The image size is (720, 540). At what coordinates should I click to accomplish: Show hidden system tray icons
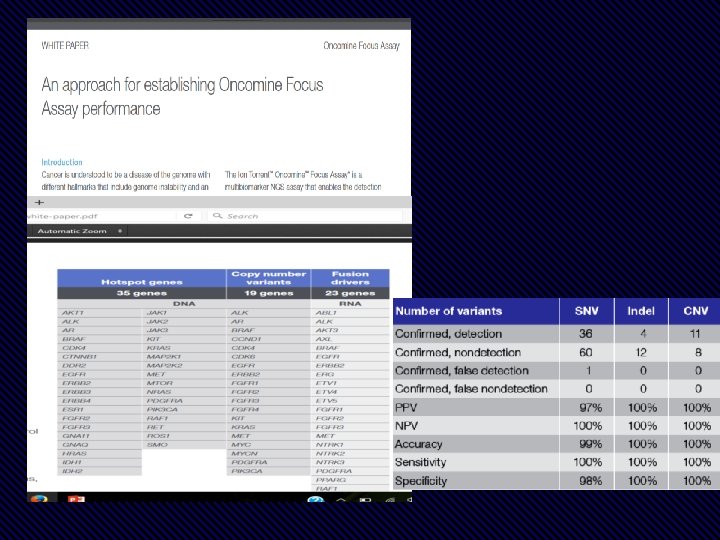(x=341, y=499)
